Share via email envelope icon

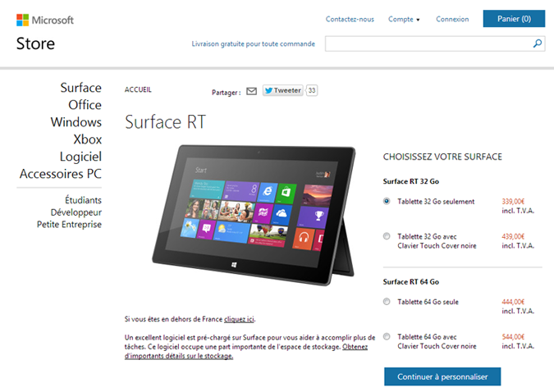(252, 92)
